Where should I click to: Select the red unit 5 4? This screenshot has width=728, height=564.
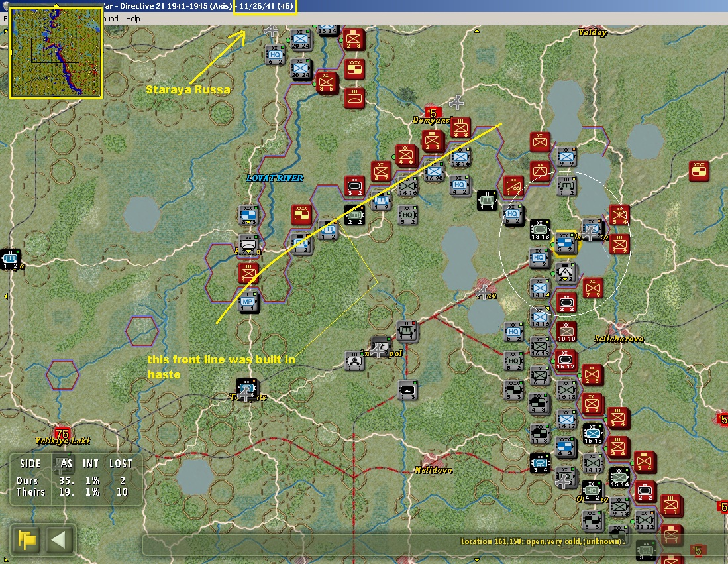619,215
